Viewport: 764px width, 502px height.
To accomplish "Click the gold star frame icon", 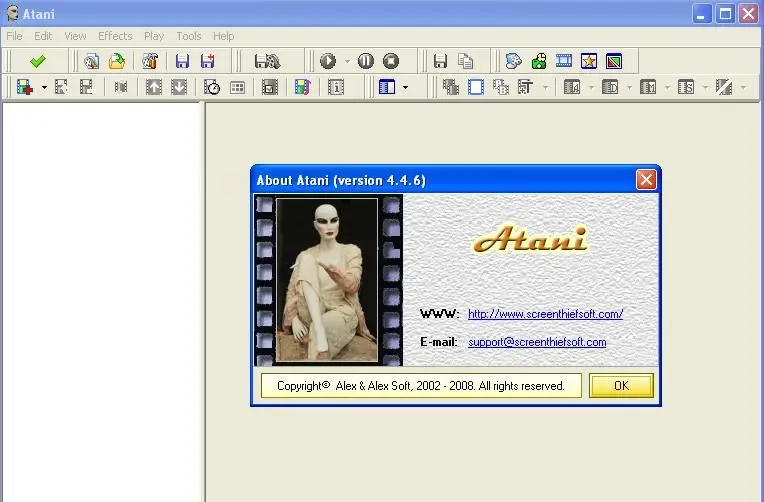I will pyautogui.click(x=589, y=61).
